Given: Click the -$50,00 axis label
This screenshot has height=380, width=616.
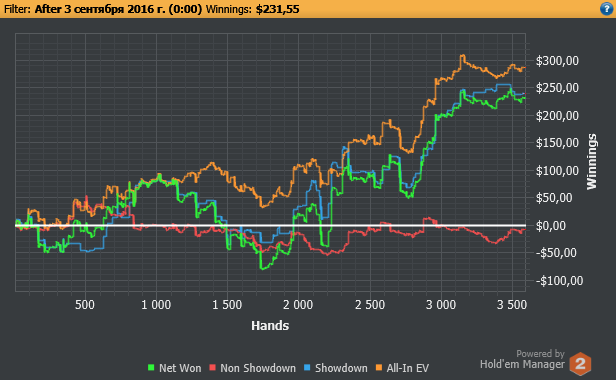Looking at the screenshot, I should pyautogui.click(x=556, y=253).
